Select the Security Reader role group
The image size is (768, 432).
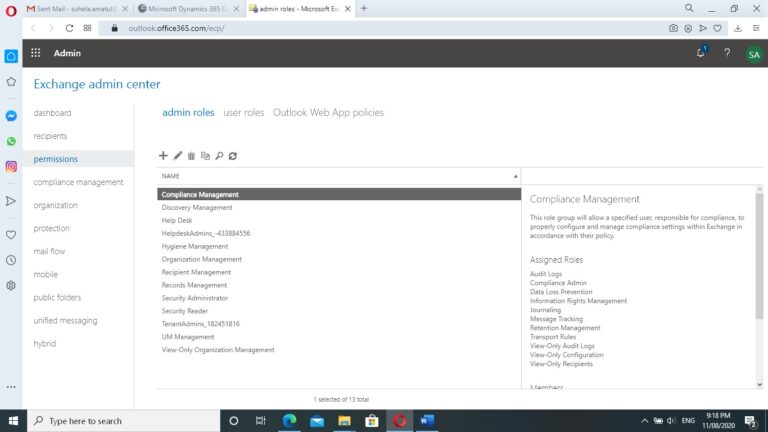(x=339, y=311)
